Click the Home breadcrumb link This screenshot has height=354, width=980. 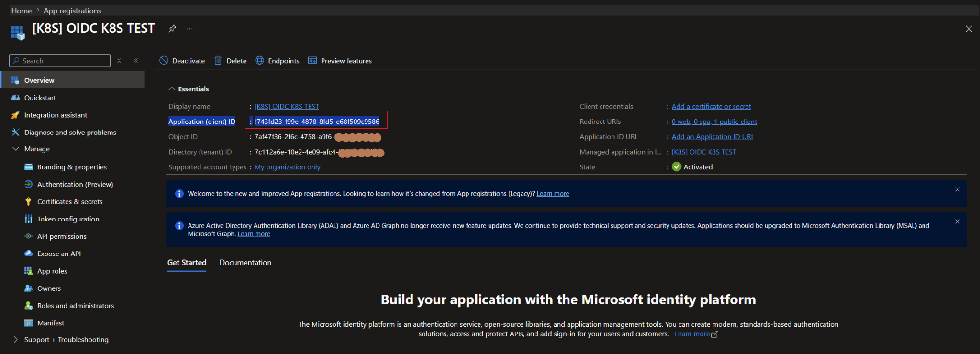click(22, 11)
